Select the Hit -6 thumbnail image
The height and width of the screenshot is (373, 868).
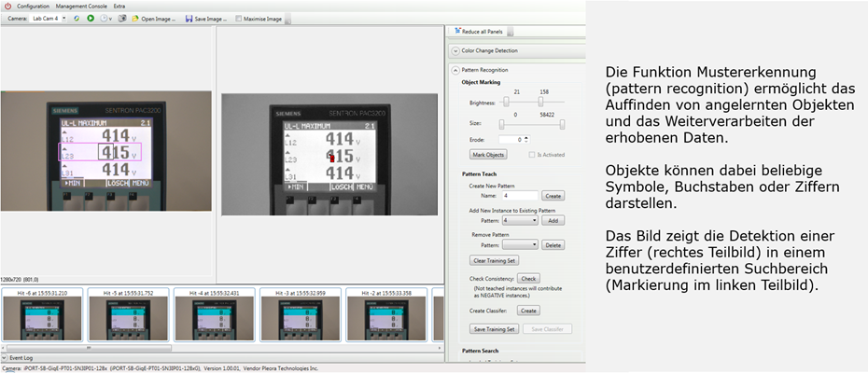tap(41, 319)
